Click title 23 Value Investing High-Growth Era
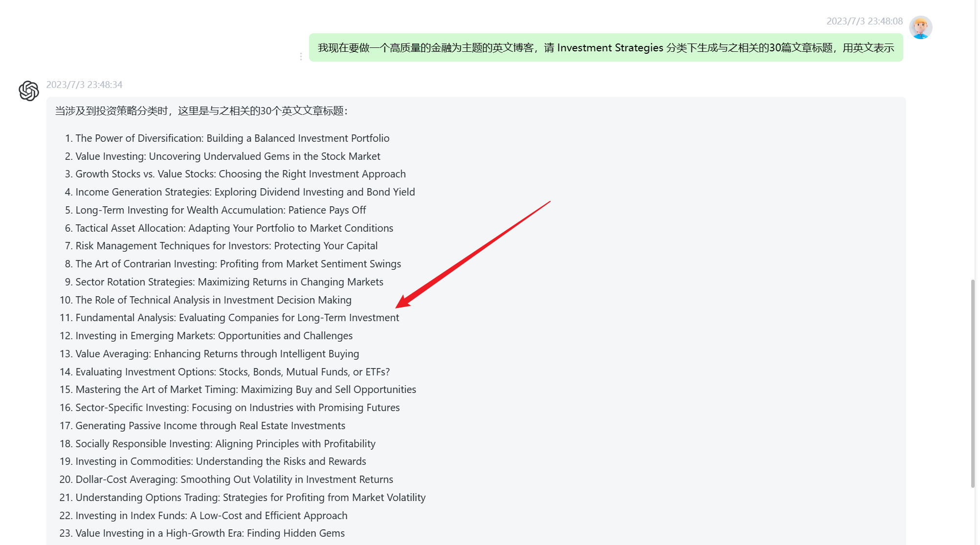 point(210,533)
